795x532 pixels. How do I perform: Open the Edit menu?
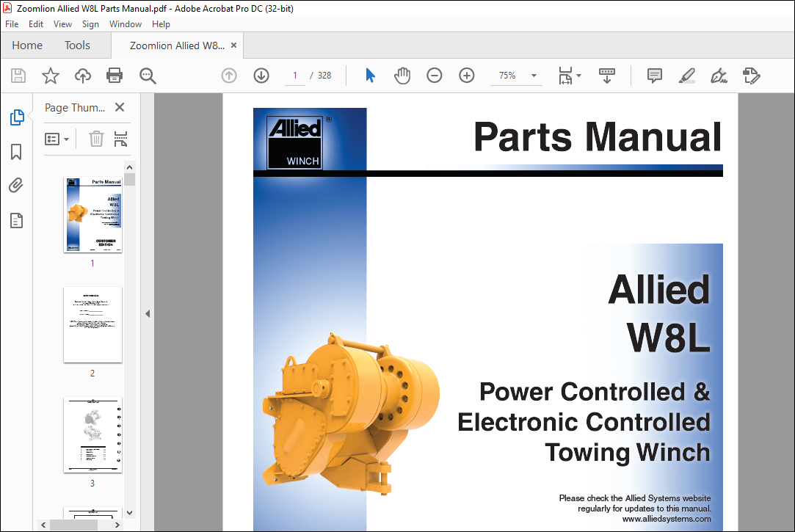coord(36,23)
